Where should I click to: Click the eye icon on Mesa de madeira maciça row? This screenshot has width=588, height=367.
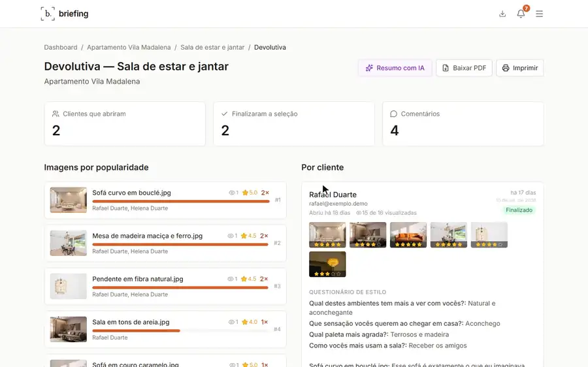point(230,236)
